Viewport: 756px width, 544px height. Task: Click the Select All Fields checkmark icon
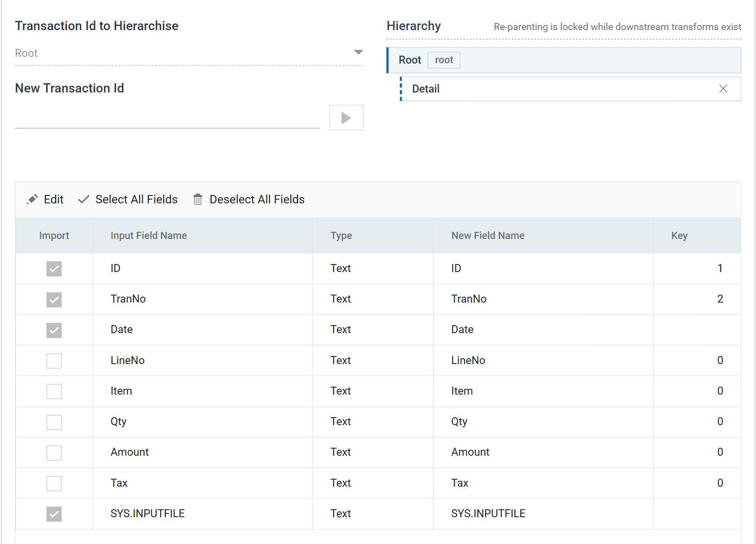tap(84, 199)
